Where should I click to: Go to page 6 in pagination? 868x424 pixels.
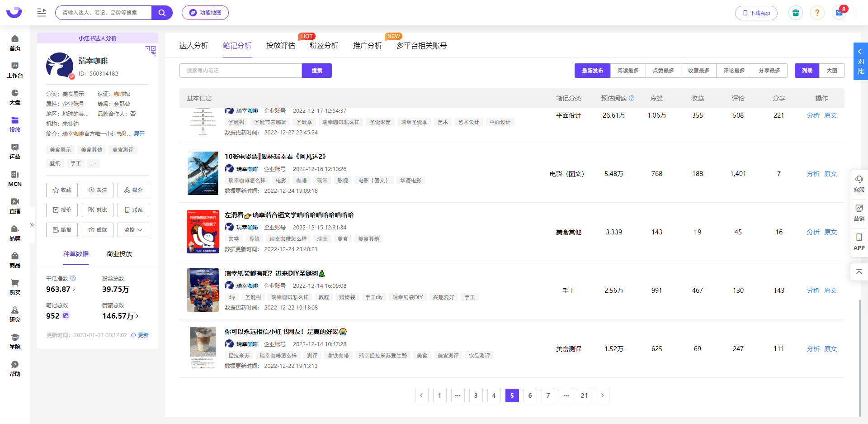530,395
